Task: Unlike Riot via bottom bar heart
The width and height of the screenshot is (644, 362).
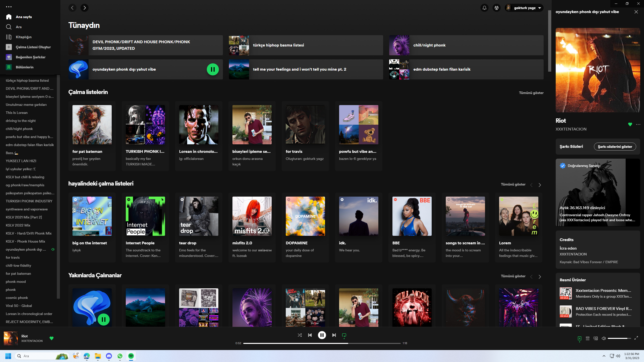Action: tap(52, 338)
